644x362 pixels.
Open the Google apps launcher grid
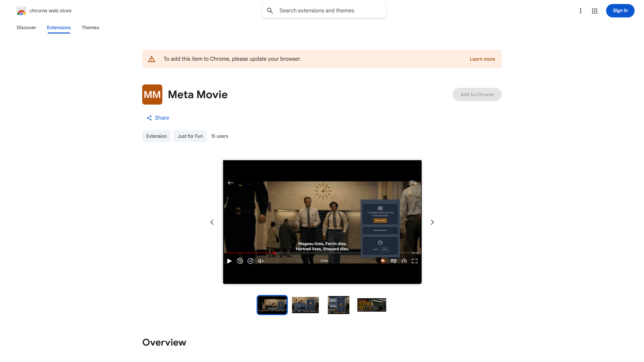click(595, 11)
